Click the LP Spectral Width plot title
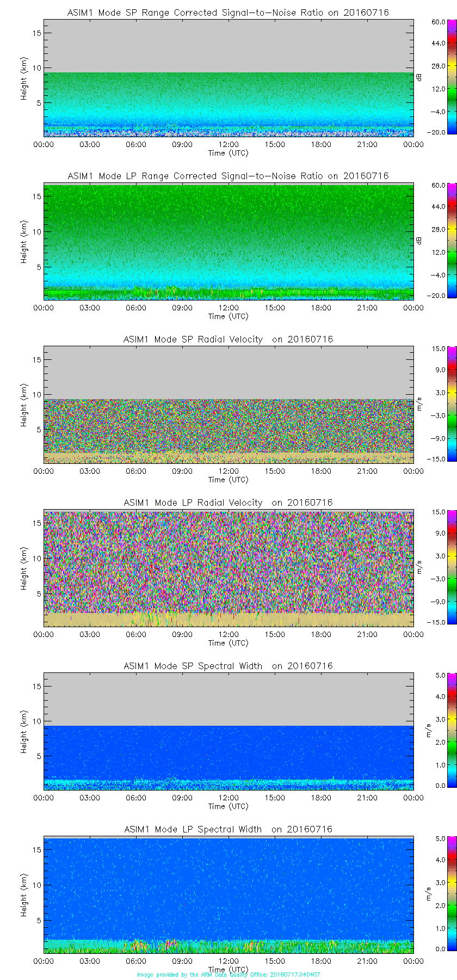The width and height of the screenshot is (457, 980). click(228, 829)
